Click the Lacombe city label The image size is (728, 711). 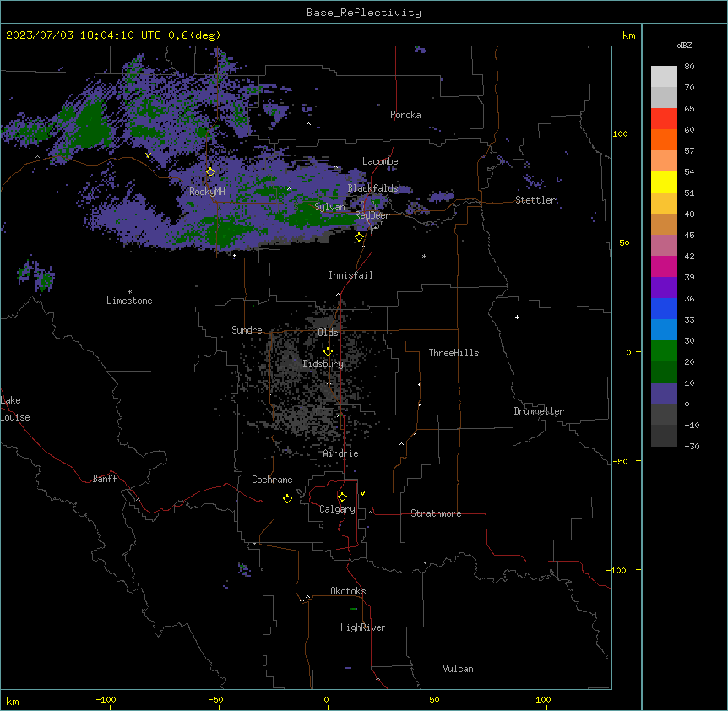(x=380, y=161)
